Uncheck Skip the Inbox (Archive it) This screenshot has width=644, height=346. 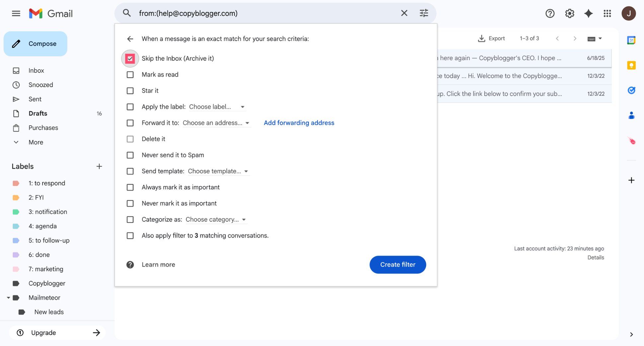click(x=130, y=58)
